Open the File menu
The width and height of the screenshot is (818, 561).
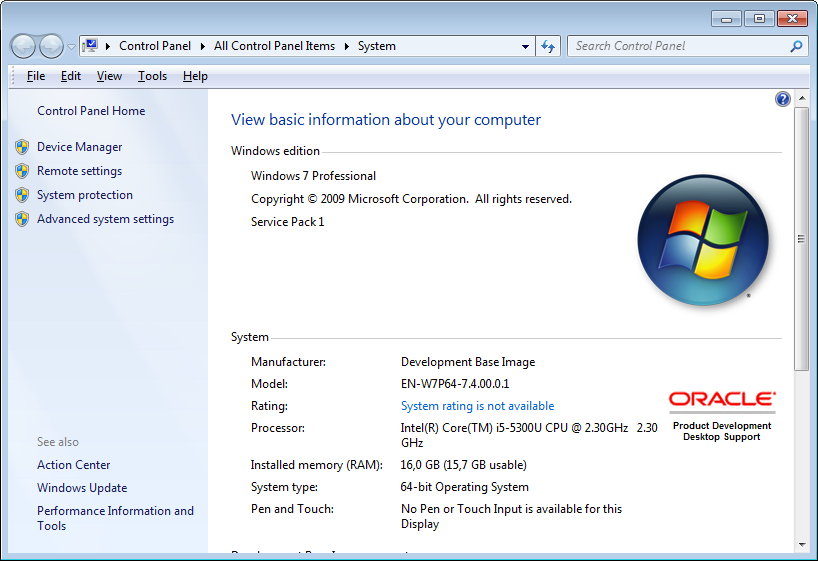(36, 76)
